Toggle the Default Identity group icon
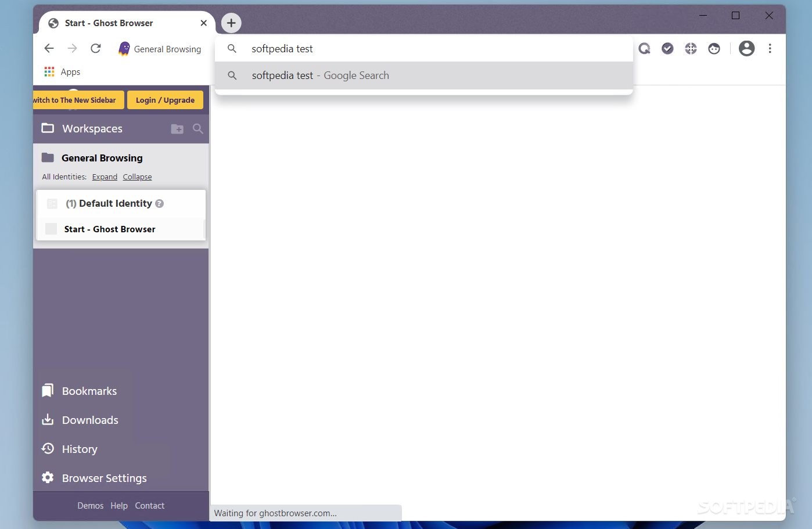Image resolution: width=812 pixels, height=529 pixels. click(52, 204)
